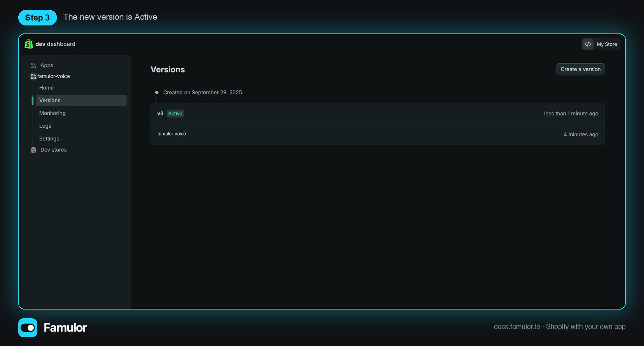Open the Versions page
Image resolution: width=644 pixels, height=346 pixels.
(x=81, y=100)
